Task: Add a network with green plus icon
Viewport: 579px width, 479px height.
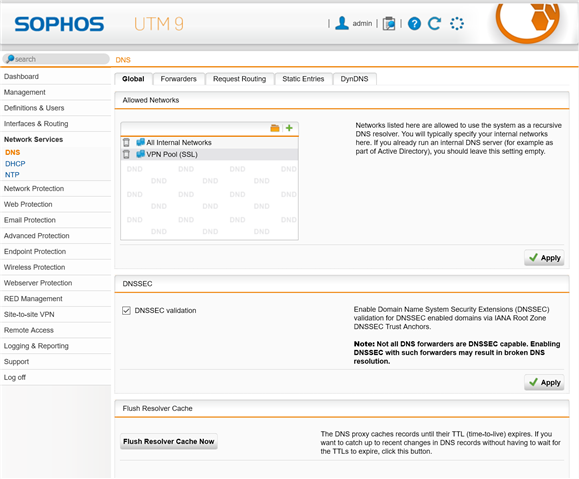Action: click(x=289, y=128)
